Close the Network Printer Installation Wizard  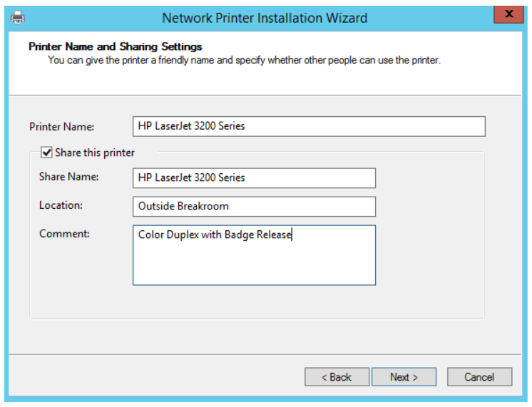tap(508, 14)
